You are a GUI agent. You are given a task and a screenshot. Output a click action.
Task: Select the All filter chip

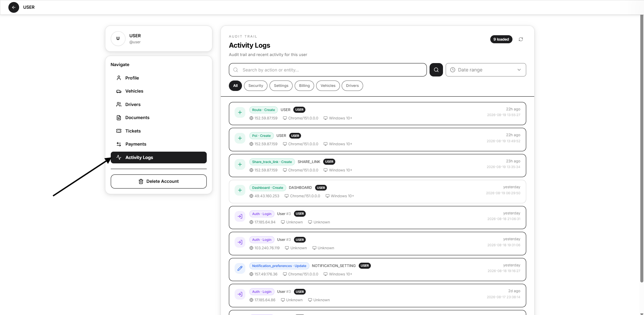point(236,86)
